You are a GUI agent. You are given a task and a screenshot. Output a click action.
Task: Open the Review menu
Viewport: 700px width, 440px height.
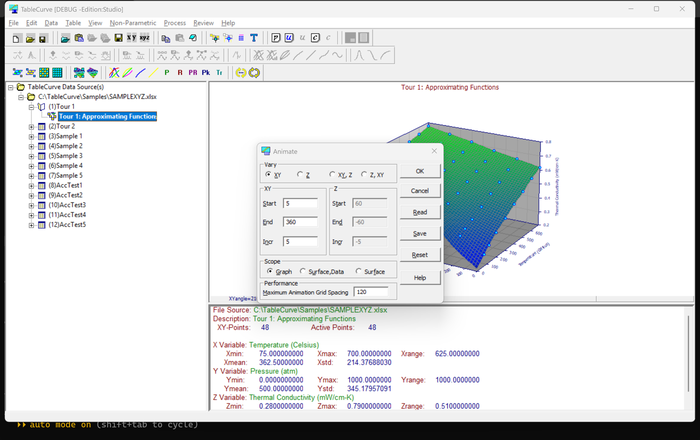coord(203,23)
